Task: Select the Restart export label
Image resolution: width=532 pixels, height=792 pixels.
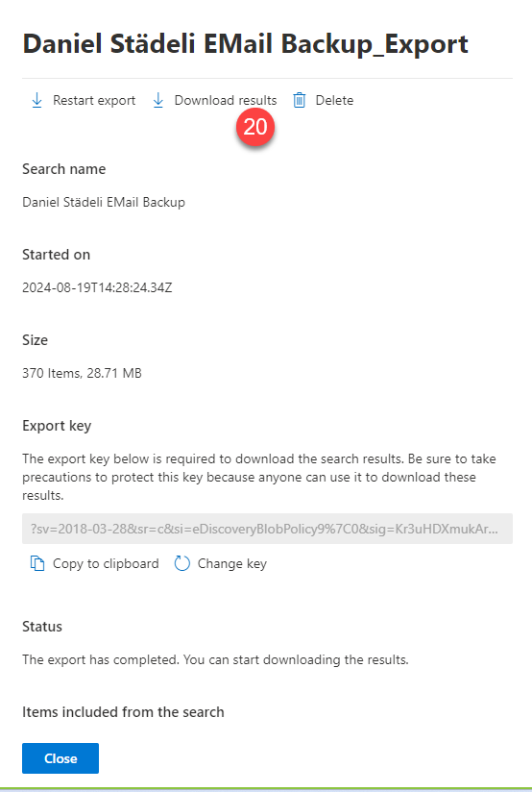Action: pyautogui.click(x=94, y=101)
